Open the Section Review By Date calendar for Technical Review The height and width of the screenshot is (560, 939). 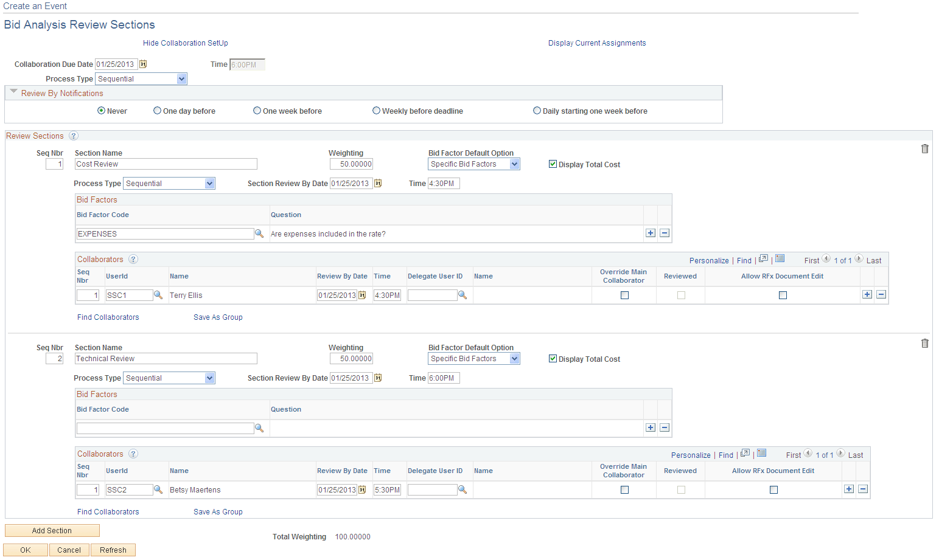tap(378, 378)
